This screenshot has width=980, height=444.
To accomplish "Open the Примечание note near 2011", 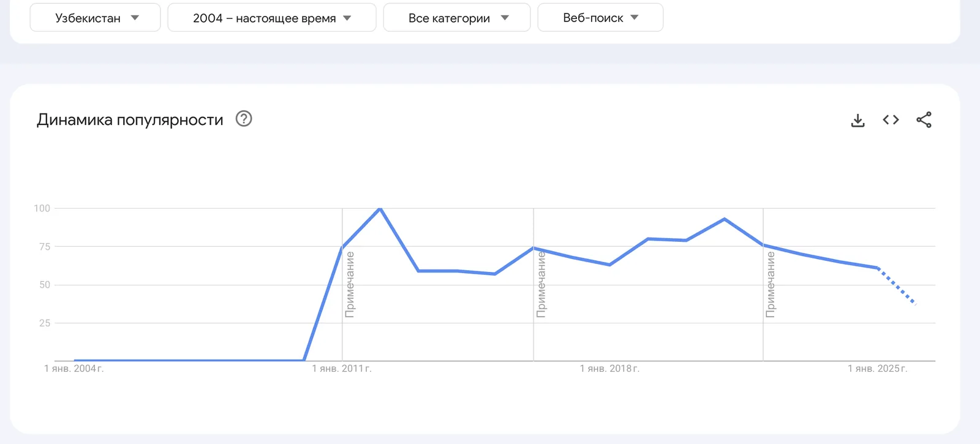I will tap(350, 284).
